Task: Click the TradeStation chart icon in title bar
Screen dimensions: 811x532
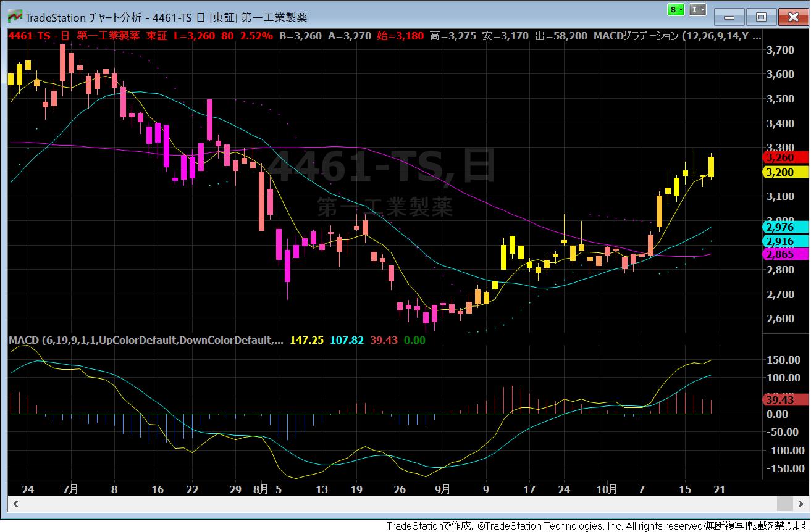Action: pos(14,17)
